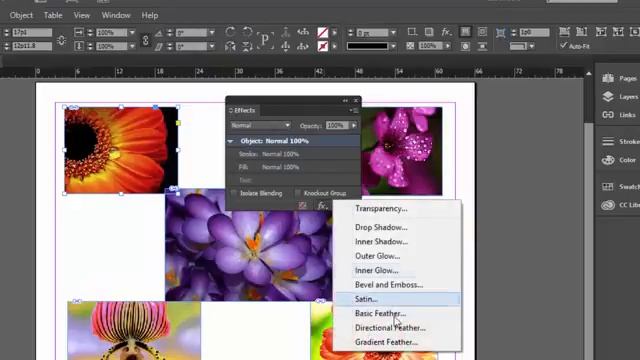Open the Normal blending mode dropdown
The width and height of the screenshot is (640, 360).
click(x=260, y=125)
